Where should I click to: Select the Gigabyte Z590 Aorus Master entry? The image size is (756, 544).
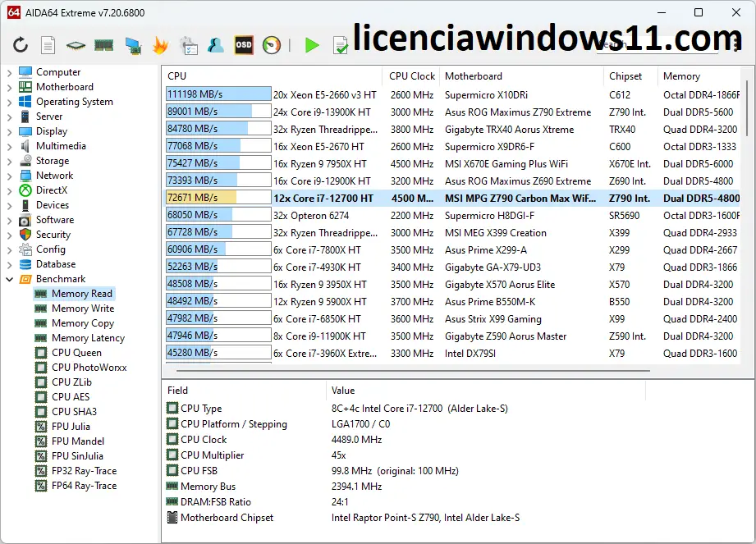[506, 336]
